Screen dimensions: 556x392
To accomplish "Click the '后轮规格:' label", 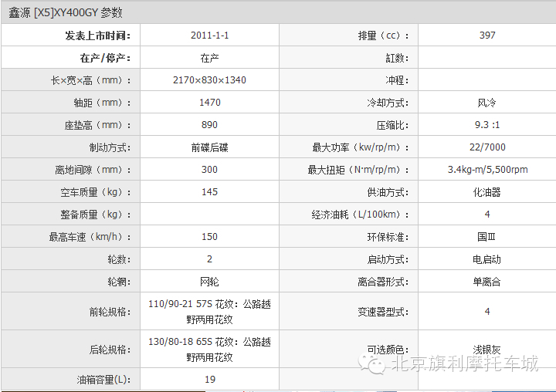I will tap(110, 350).
